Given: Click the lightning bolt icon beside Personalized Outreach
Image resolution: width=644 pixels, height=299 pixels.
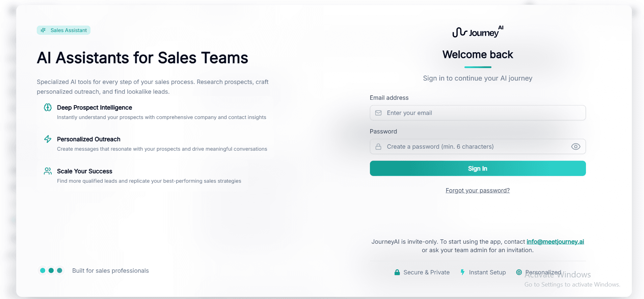Looking at the screenshot, I should tap(48, 139).
